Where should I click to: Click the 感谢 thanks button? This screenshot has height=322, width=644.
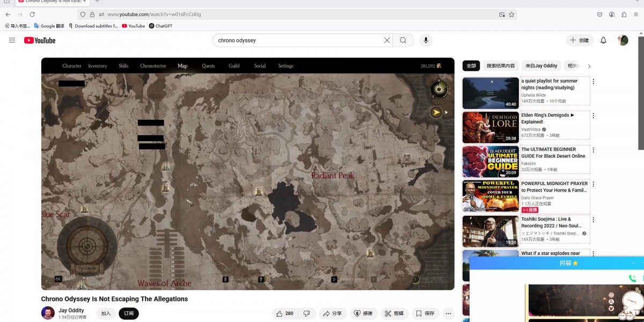click(x=363, y=313)
